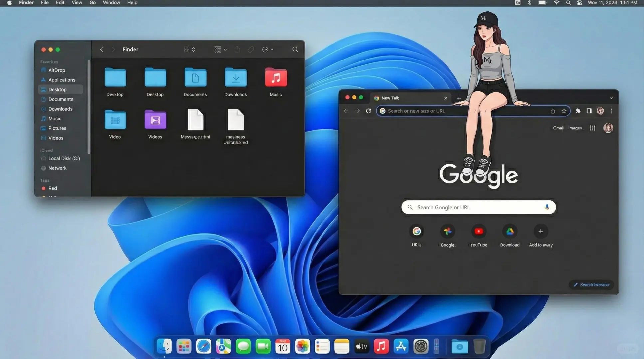This screenshot has width=644, height=359.
Task: Click the search magnifier in the Finder toolbar
Action: click(295, 49)
